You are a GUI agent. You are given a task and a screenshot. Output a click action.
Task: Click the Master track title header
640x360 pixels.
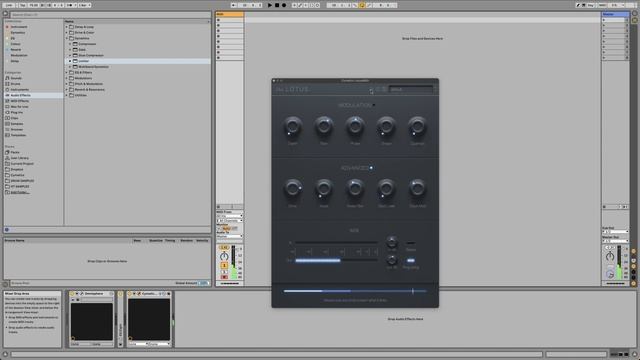pos(616,14)
